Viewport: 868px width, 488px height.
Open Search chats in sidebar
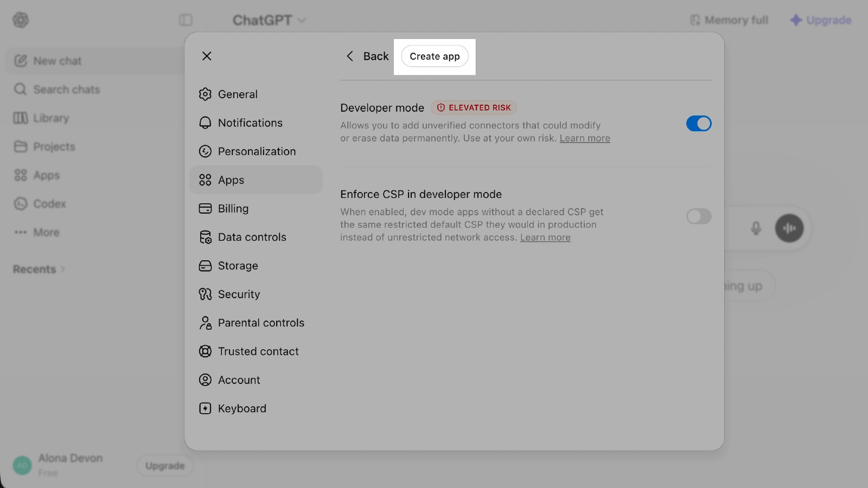[x=57, y=89]
